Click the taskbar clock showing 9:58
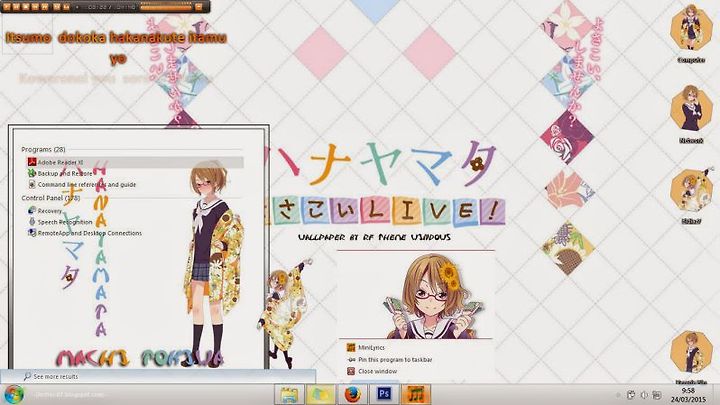The width and height of the screenshot is (720, 405). pos(688,394)
